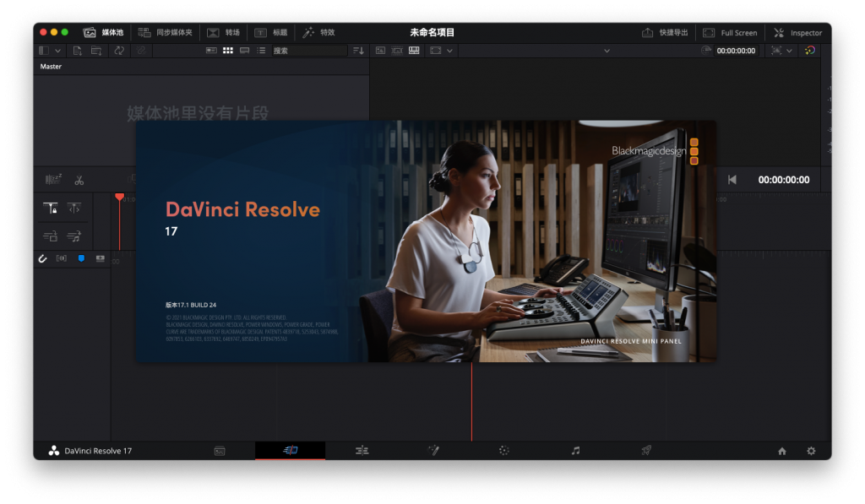Click the colorful quick effects bypass icon
The height and width of the screenshot is (504, 865).
click(810, 50)
